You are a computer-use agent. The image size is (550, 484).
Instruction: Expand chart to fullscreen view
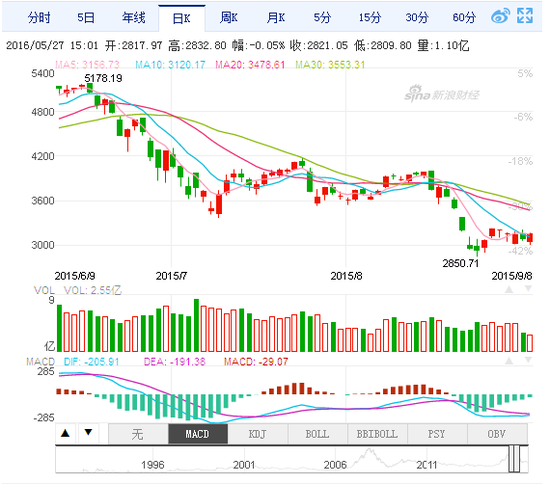pos(525,16)
